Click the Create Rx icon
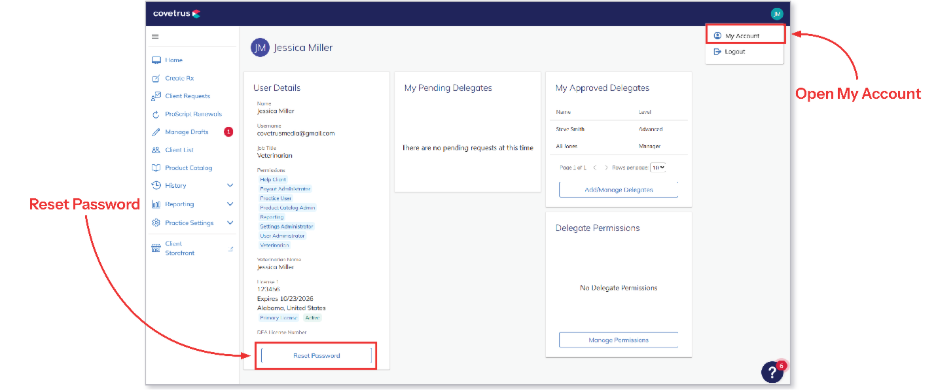The image size is (936, 390). [156, 78]
